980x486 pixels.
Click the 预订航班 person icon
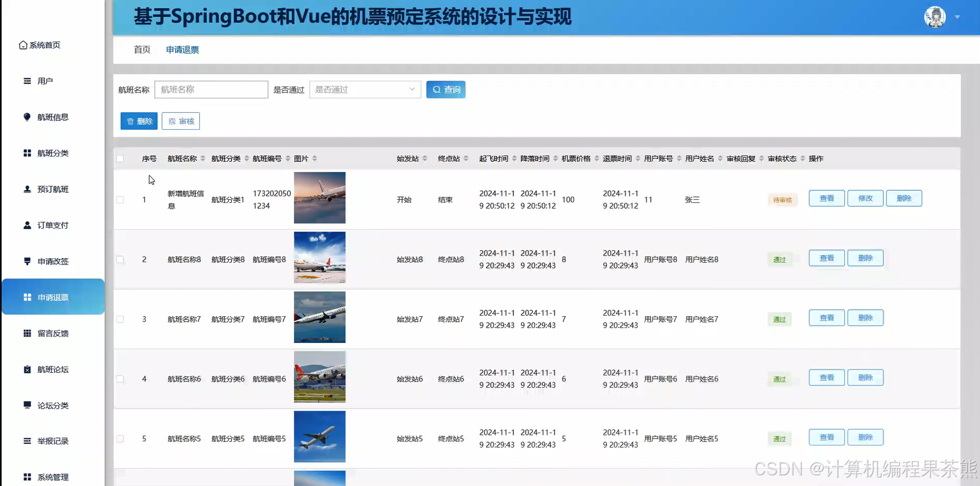pos(27,189)
